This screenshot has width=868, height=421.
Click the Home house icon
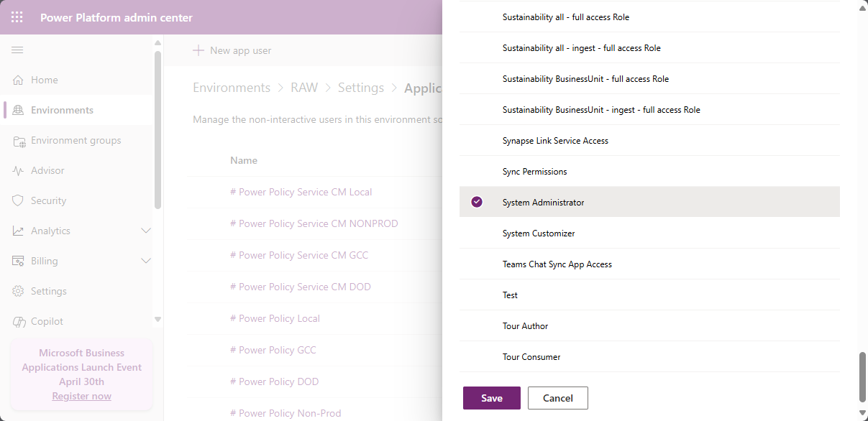[19, 80]
